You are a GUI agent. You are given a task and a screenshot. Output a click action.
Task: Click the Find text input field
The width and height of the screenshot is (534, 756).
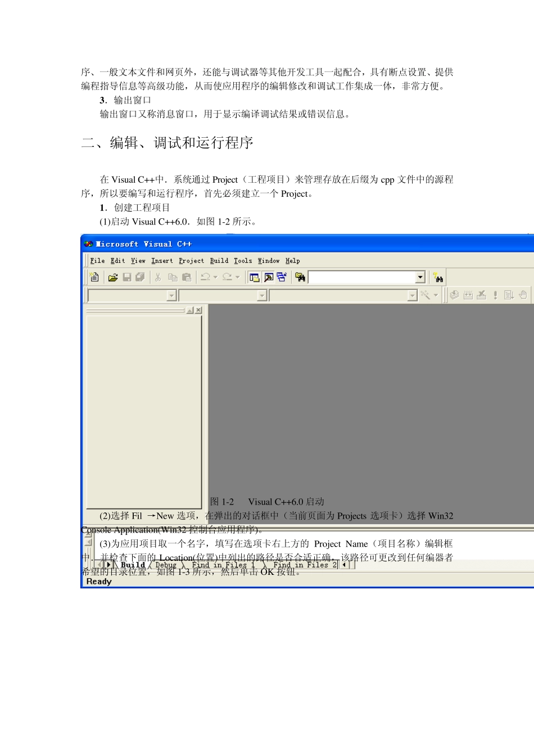point(362,277)
